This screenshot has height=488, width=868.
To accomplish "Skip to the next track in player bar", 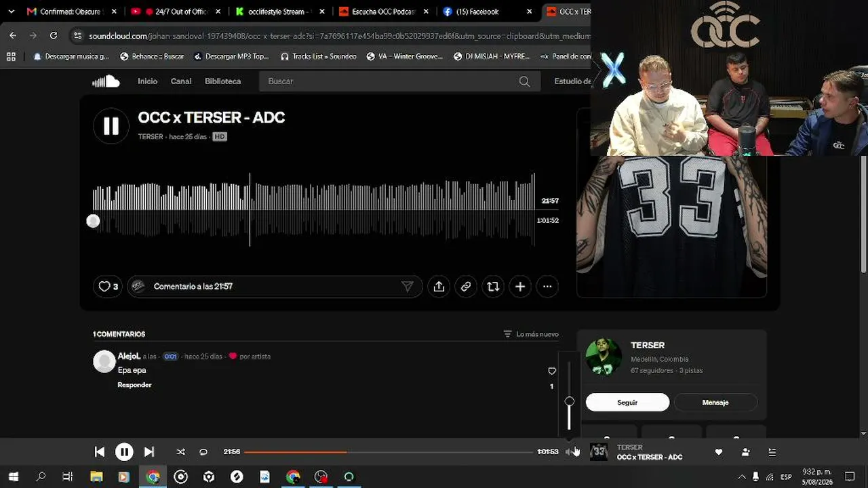I will click(149, 452).
